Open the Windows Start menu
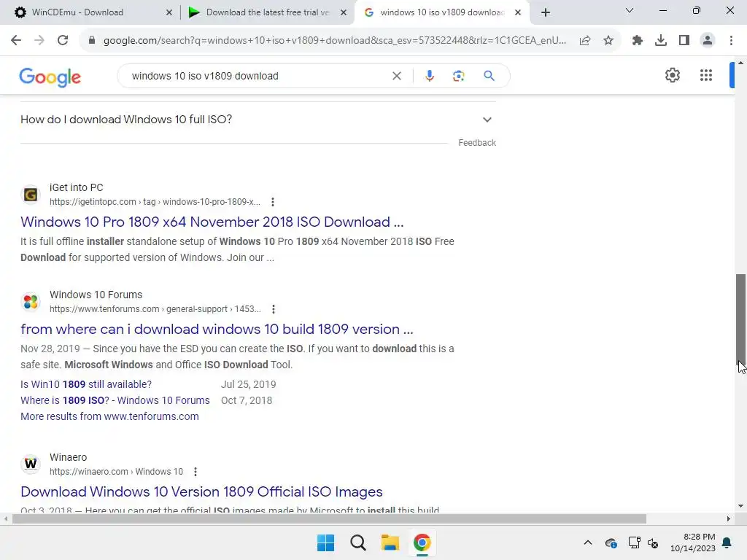Screen dimensions: 747x560 coord(326,542)
